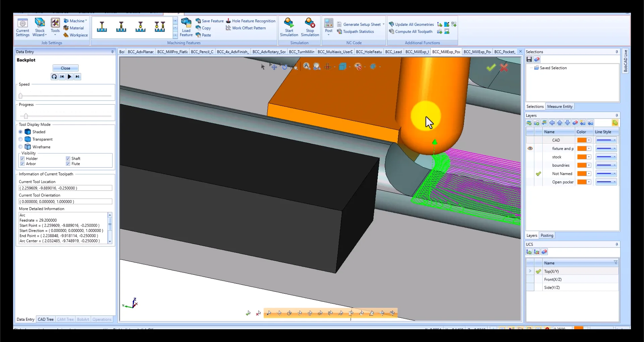The height and width of the screenshot is (342, 644).
Task: Open the Machine dropdown menu
Action: (x=76, y=21)
